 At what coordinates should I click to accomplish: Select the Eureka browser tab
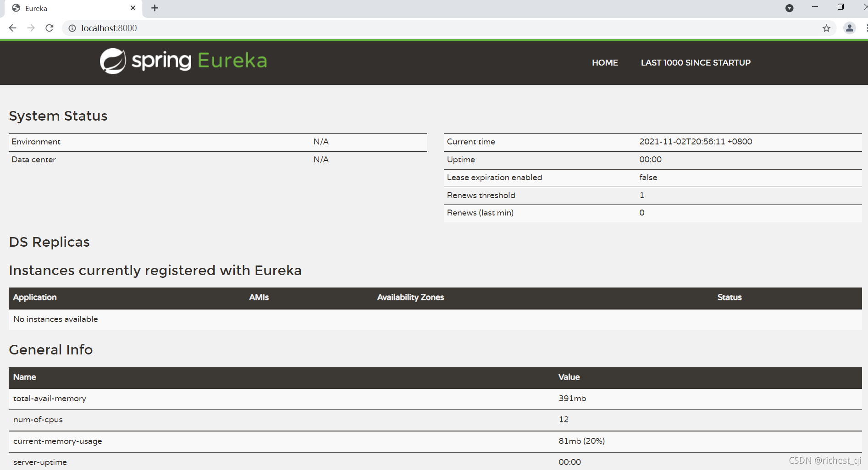[73, 8]
